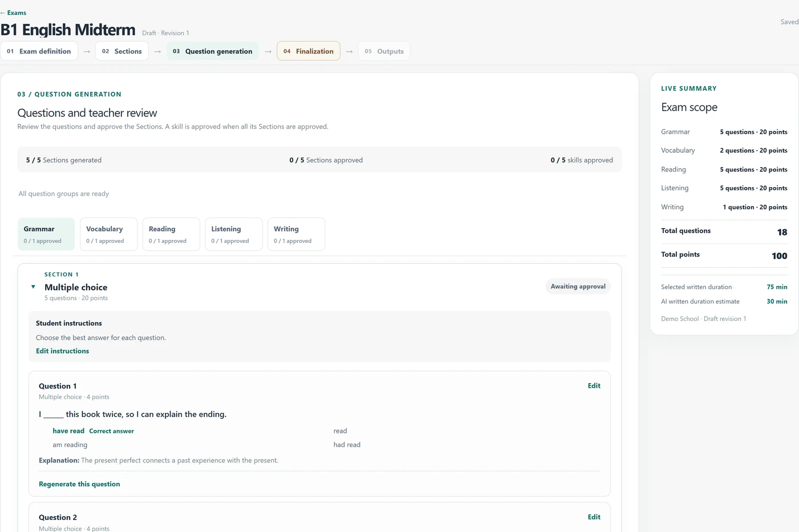Open step 05 Outputs
Screen dimensions: 799x532
click(384, 51)
